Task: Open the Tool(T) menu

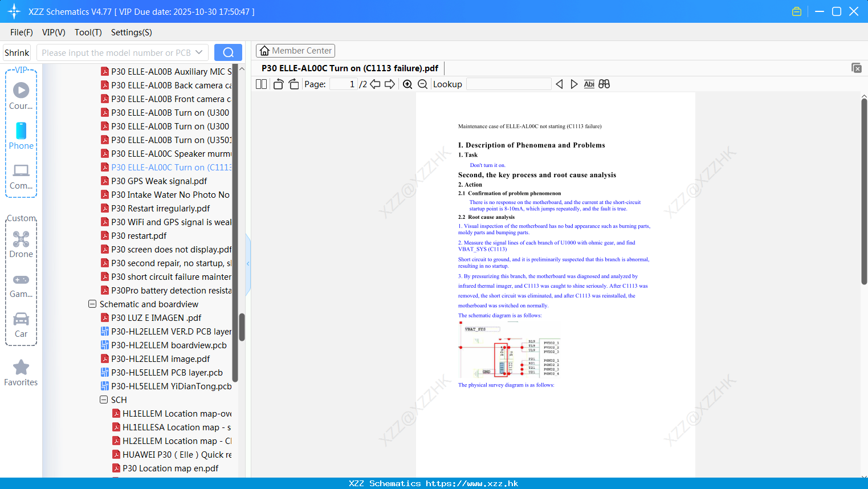Action: 88,32
